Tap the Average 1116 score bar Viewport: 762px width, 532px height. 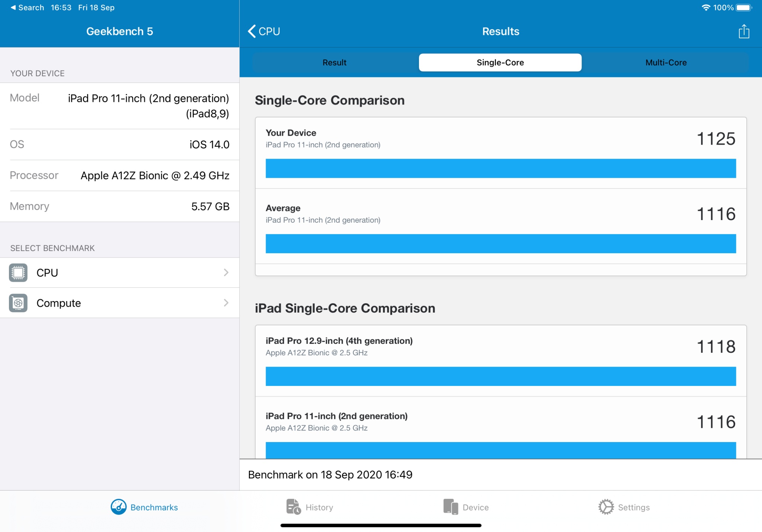(x=501, y=244)
